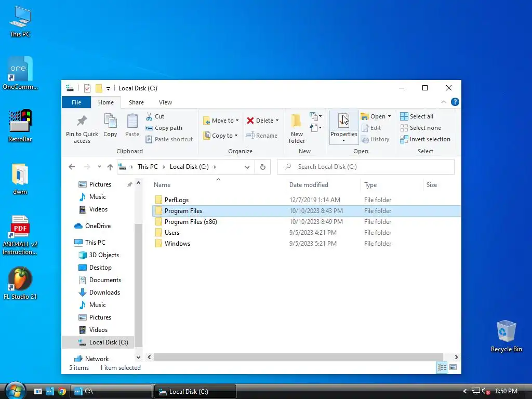The image size is (532, 399).
Task: Go up one folder level arrow
Action: (110, 167)
